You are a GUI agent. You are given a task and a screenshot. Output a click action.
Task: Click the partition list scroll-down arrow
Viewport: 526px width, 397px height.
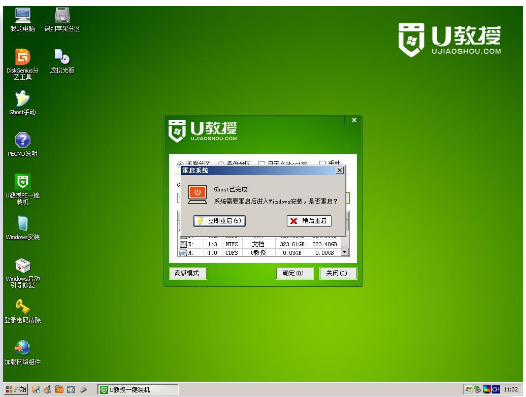(x=345, y=252)
